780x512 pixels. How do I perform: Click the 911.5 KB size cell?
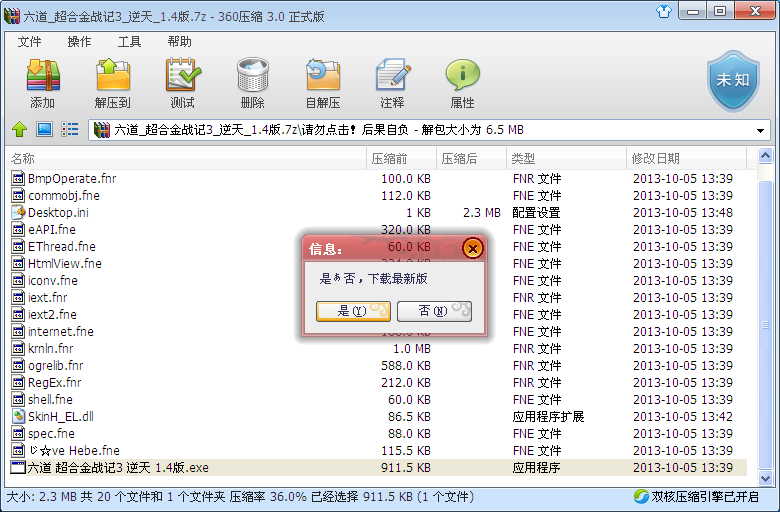point(406,467)
